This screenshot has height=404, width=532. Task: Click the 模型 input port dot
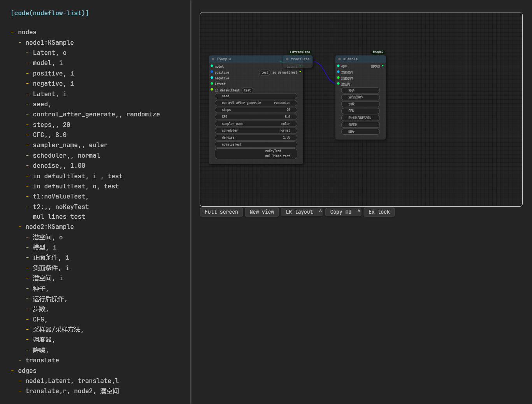(x=338, y=66)
